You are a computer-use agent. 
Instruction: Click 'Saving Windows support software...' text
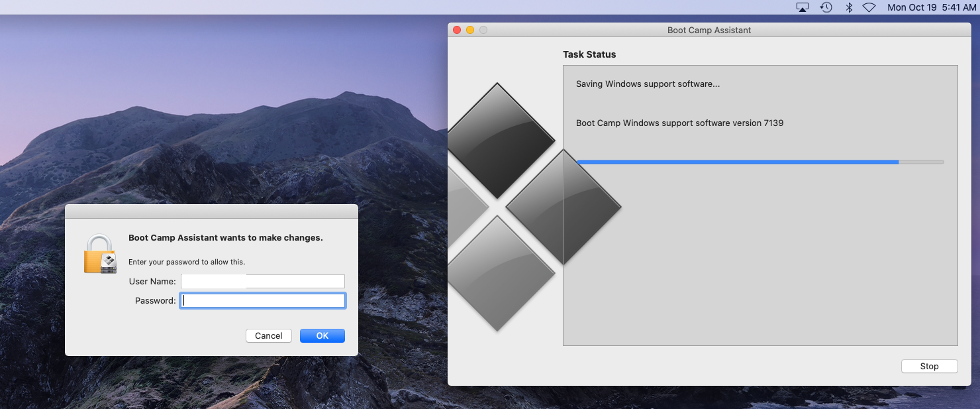pyautogui.click(x=648, y=84)
